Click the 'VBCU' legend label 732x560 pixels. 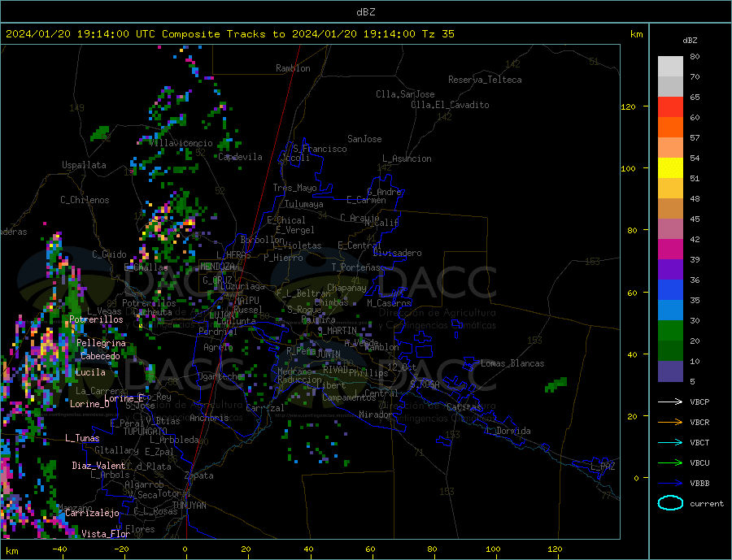[699, 463]
